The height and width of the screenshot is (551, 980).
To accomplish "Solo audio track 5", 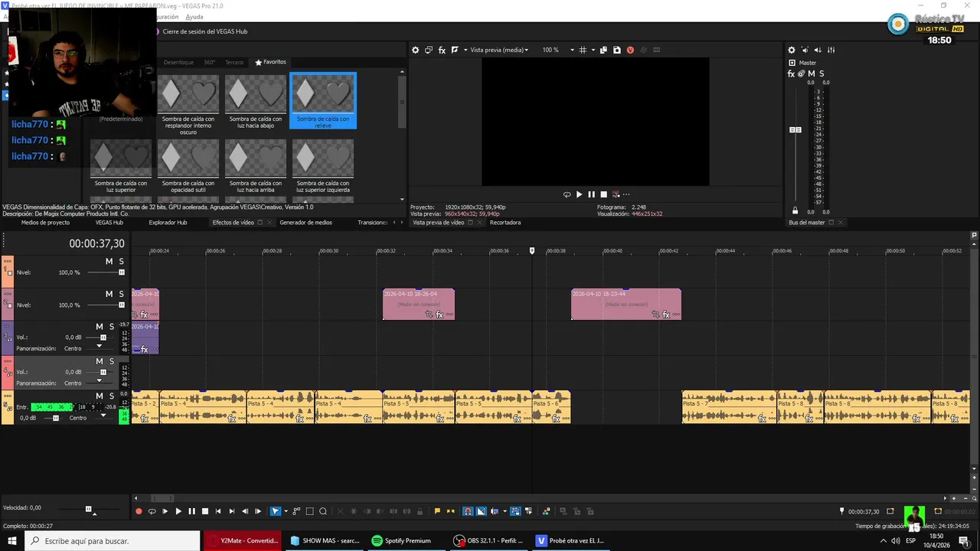I will pos(111,396).
